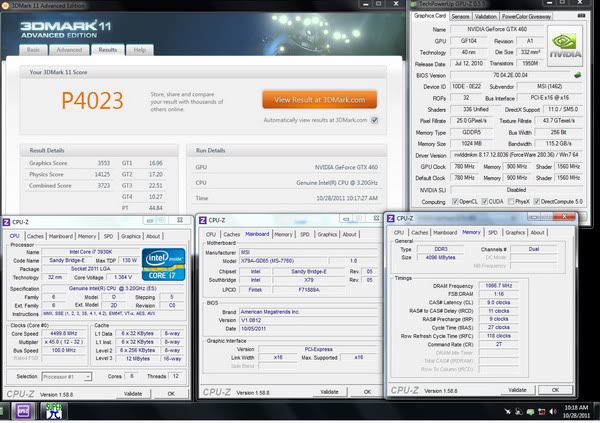
Task: Open the Super Pi taskbar icon
Action: (x=54, y=411)
